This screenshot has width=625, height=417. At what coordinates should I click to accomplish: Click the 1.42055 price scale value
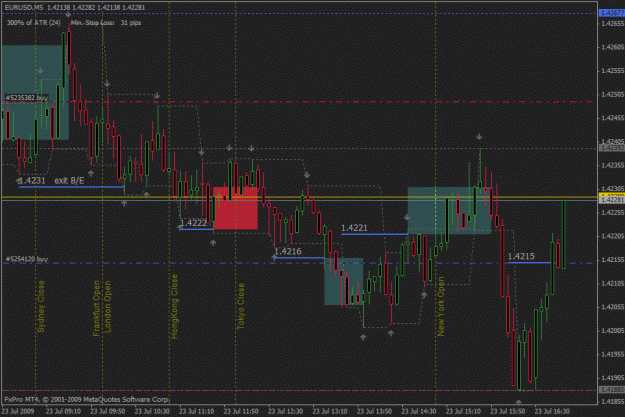point(612,307)
